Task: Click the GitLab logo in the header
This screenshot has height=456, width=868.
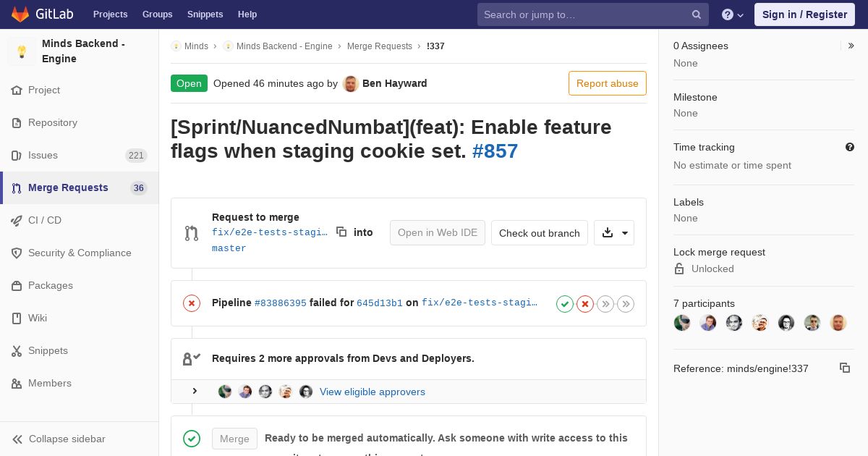Action: (42, 14)
